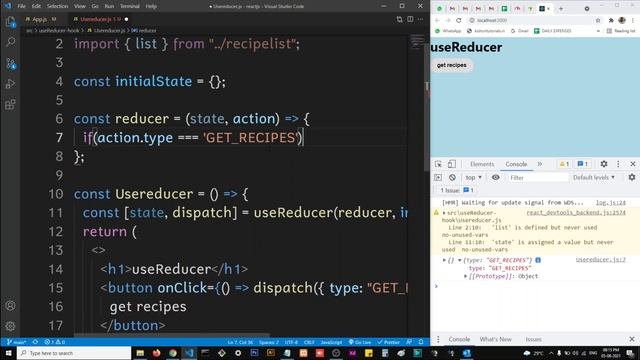640x360 pixels.
Task: Split the editor to the right
Action: point(410,19)
